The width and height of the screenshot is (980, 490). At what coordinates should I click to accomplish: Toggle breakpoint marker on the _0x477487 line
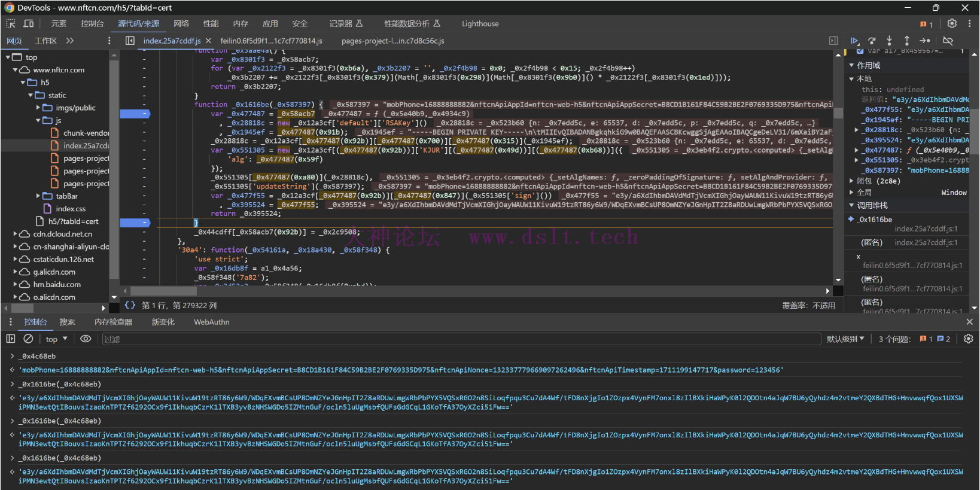135,114
